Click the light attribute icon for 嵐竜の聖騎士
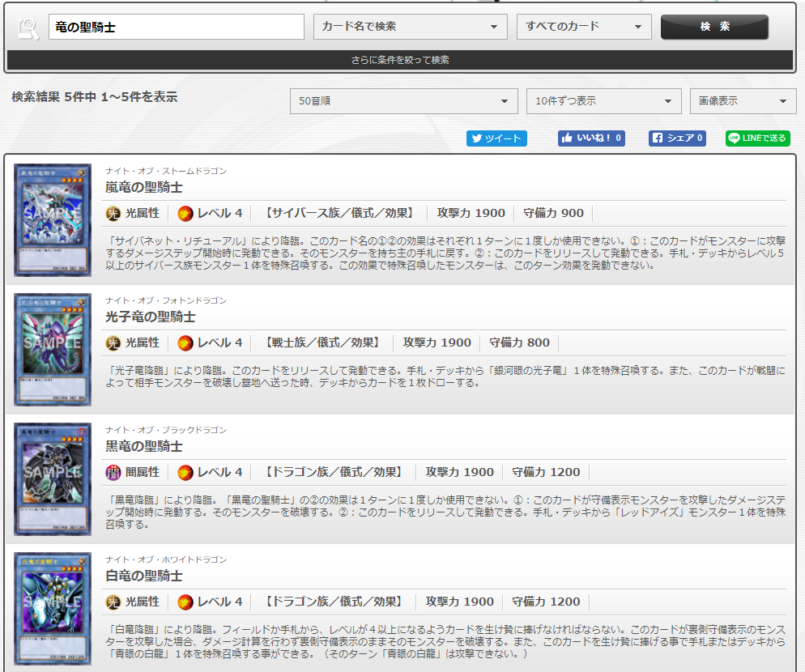Viewport: 805px width, 672px height. 113,214
